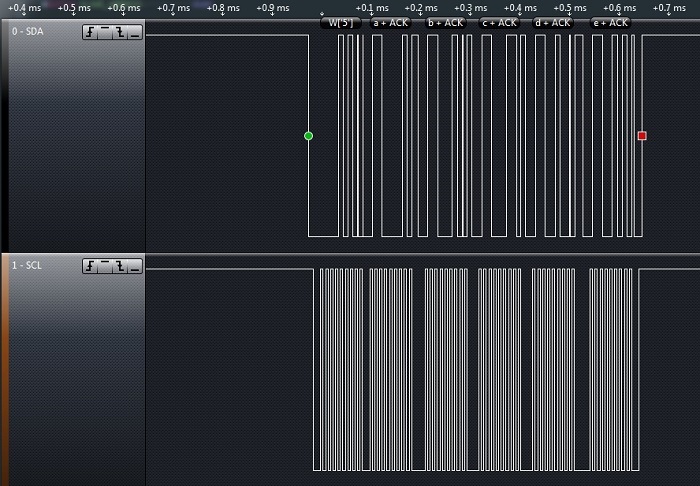Select the W['5'] decoded address bubble
700x486 pixels.
(341, 23)
